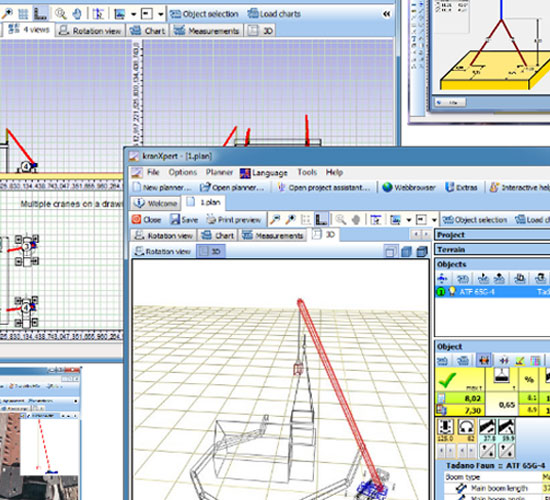Viewport: 550px width, 500px height.
Task: Collapse the Object panel header
Action: point(492,346)
